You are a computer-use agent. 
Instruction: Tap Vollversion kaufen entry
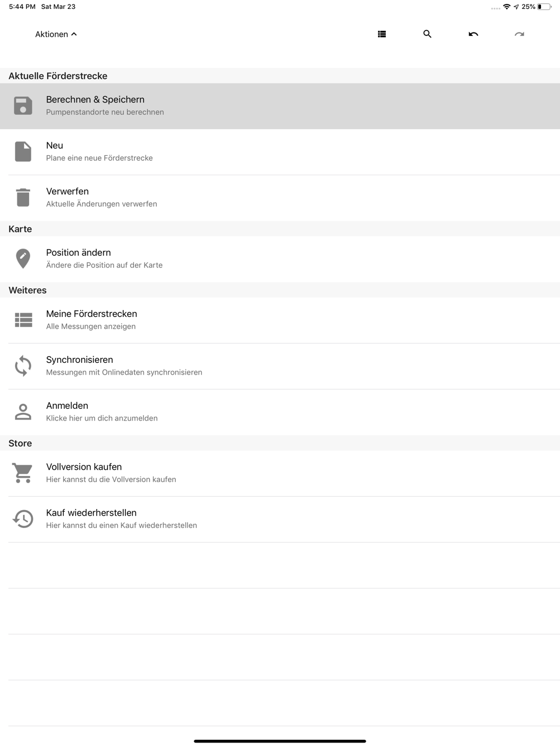(x=280, y=474)
